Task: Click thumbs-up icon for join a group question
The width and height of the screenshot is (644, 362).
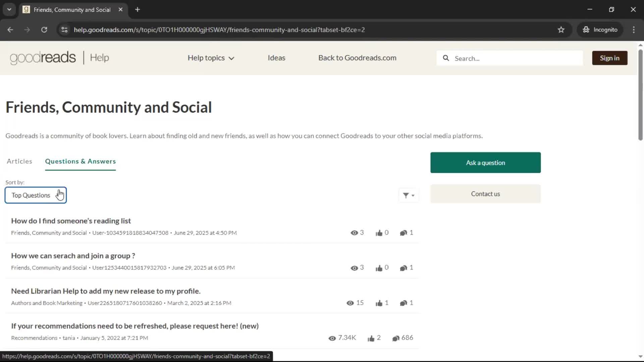Action: 379,268
